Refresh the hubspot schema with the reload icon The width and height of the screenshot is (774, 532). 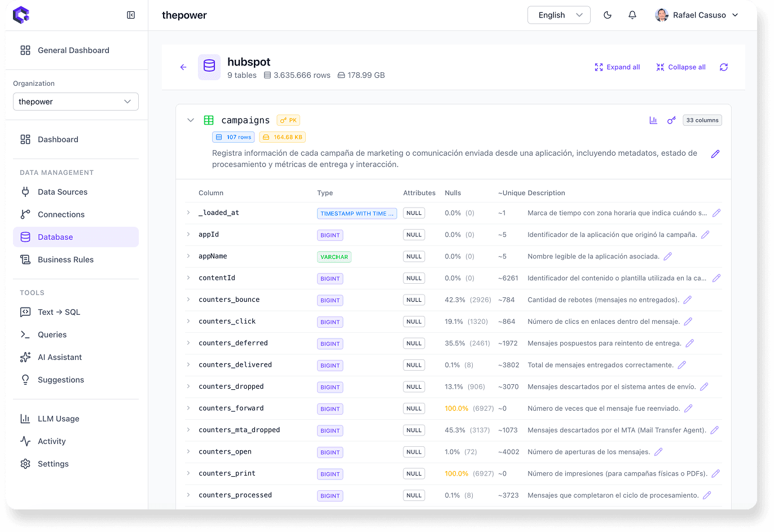pyautogui.click(x=724, y=67)
